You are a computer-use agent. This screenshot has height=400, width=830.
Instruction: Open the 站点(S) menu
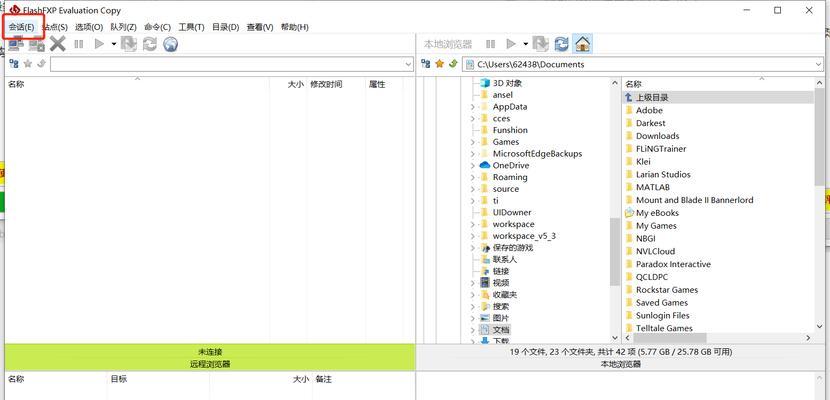55,27
